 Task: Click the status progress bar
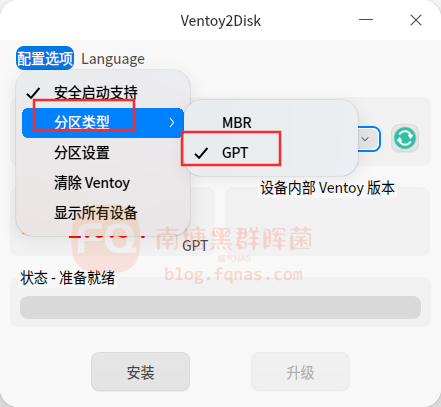(x=220, y=307)
